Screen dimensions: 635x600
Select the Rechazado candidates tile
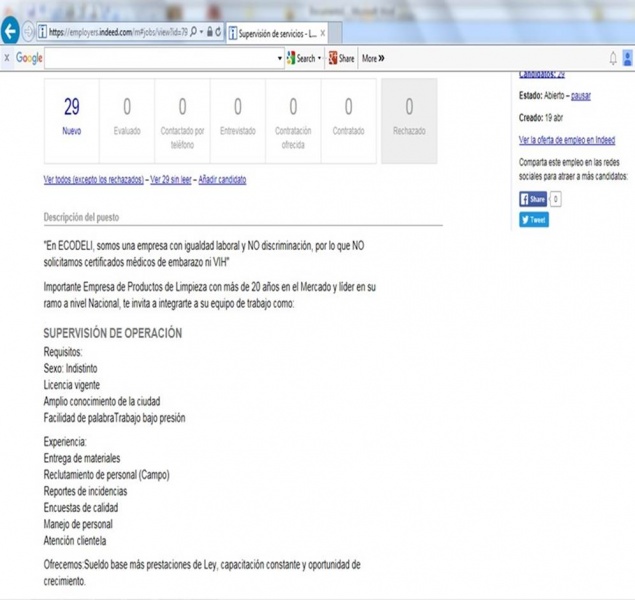409,121
